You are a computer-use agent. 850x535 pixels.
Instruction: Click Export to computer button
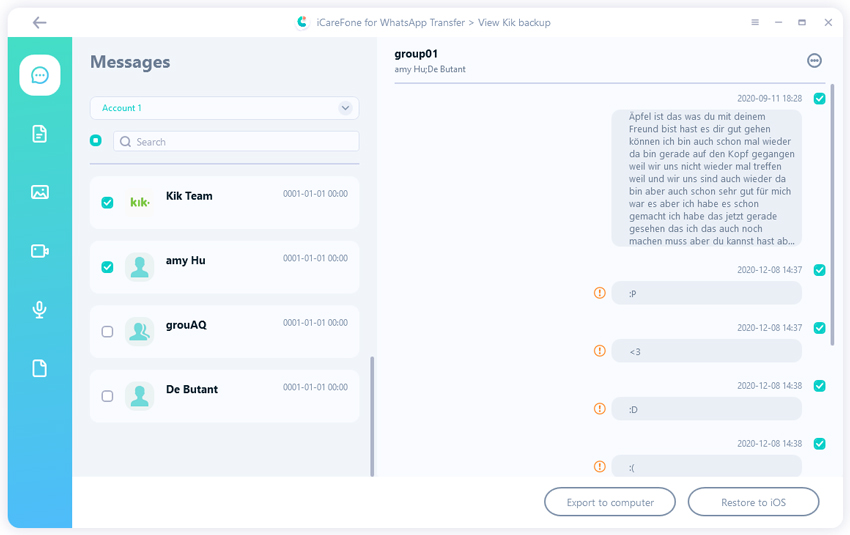pos(610,502)
